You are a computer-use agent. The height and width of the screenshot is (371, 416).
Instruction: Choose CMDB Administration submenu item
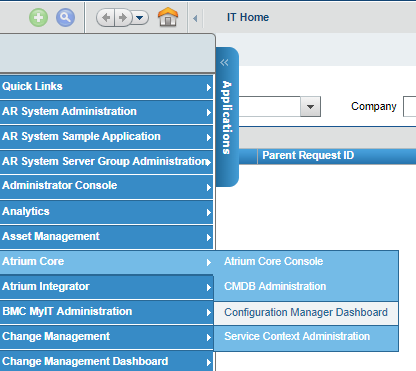306,287
